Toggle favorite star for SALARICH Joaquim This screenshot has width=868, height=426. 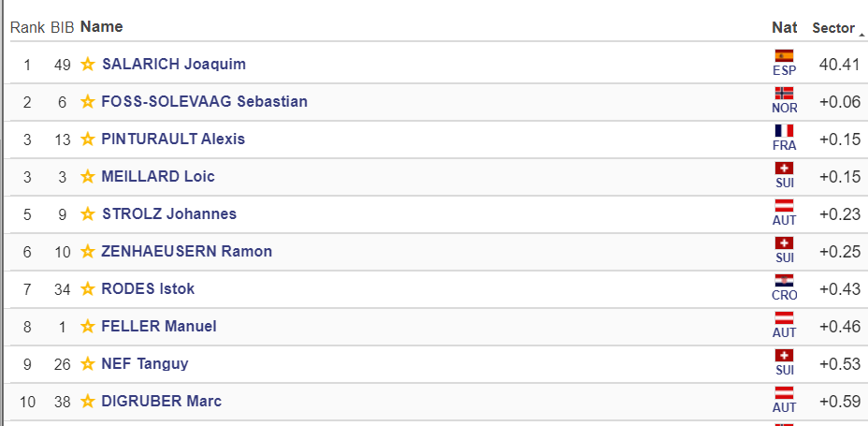point(88,65)
